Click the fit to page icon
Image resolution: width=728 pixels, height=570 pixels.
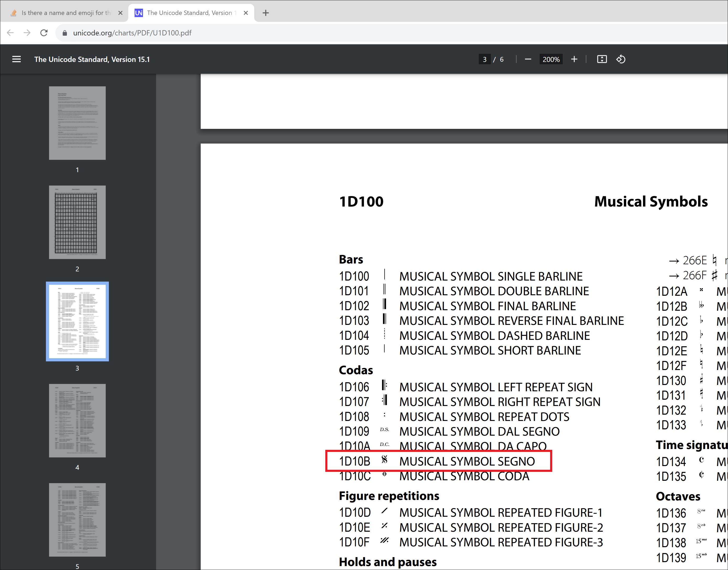[x=602, y=59]
